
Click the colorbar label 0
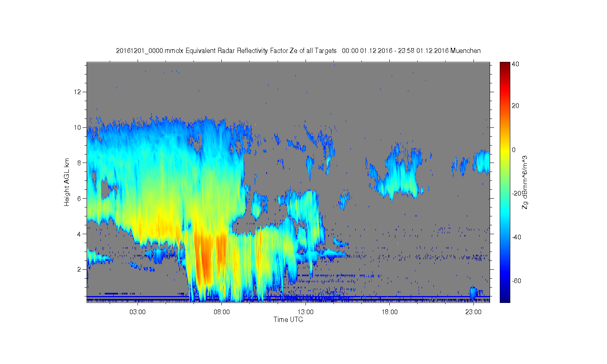(514, 150)
